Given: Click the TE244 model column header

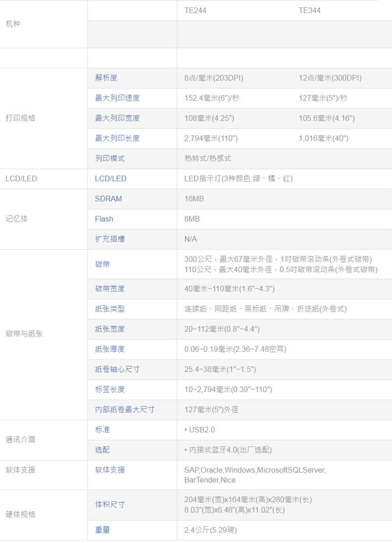Looking at the screenshot, I should tap(196, 10).
